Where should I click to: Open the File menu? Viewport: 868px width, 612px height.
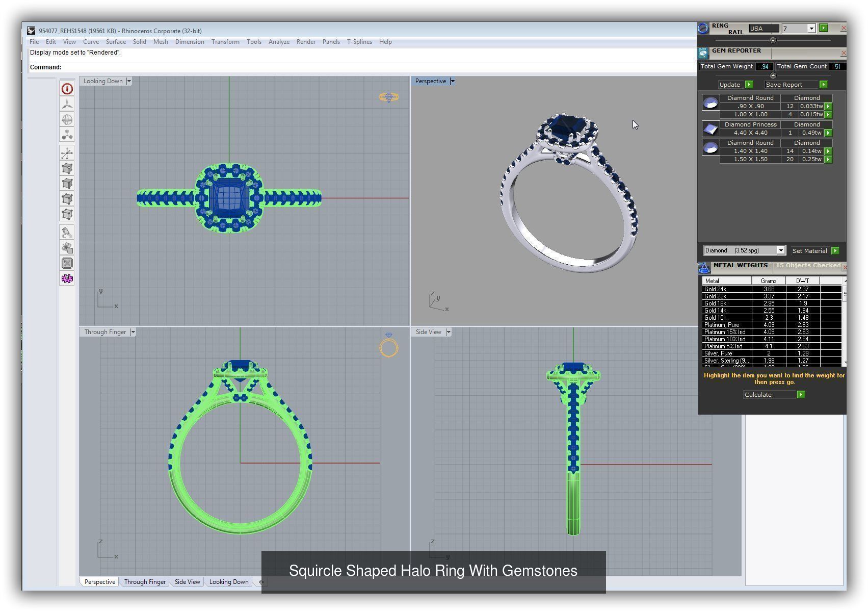34,42
